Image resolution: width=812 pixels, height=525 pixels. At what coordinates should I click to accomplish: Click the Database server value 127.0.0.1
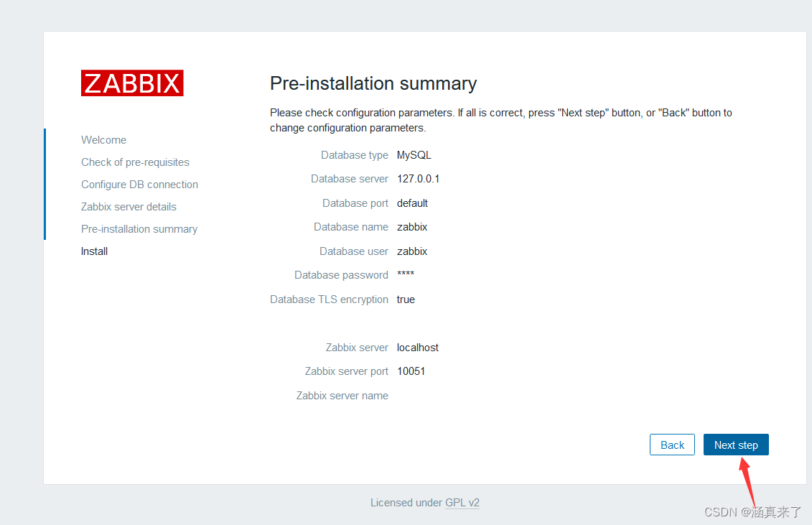(x=419, y=178)
